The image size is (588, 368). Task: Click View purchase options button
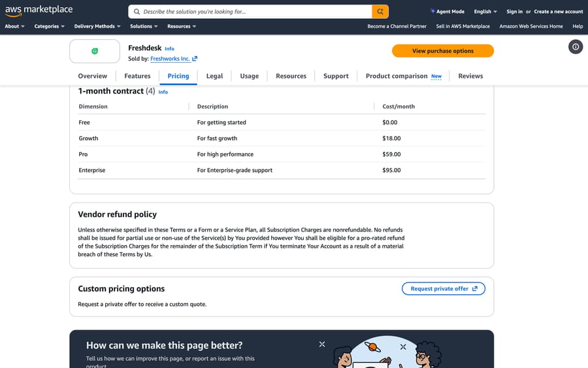click(443, 50)
